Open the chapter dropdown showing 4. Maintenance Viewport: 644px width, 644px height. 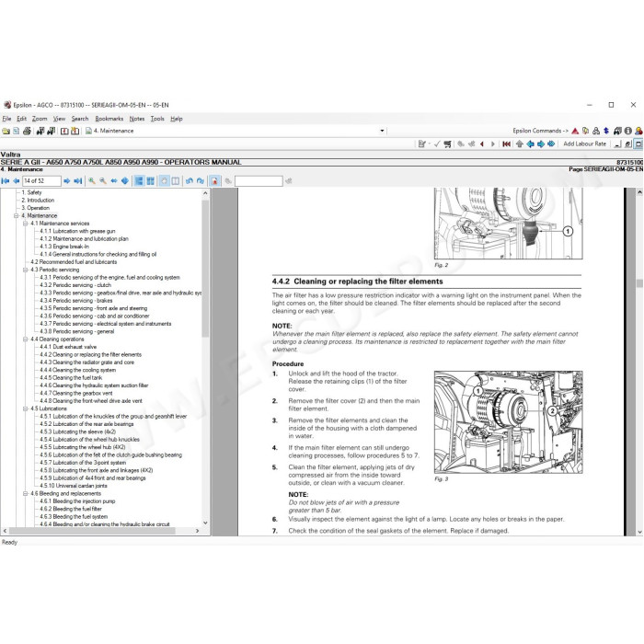pos(383,131)
